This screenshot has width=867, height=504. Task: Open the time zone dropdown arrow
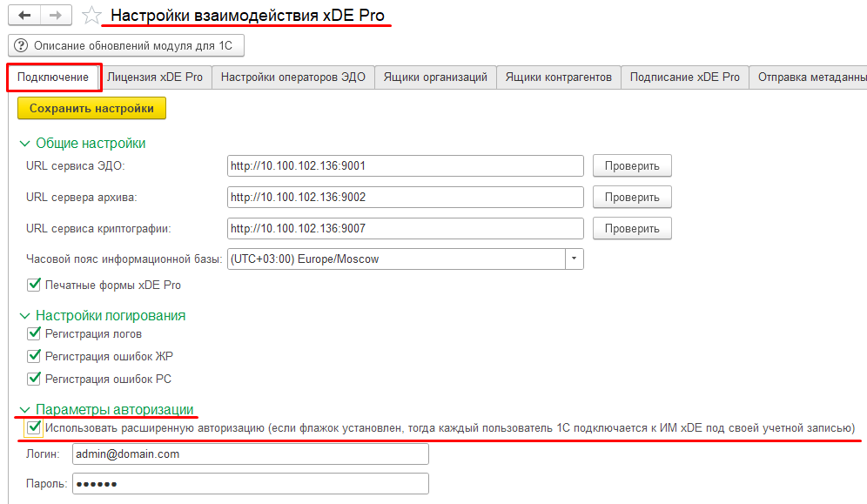[574, 259]
